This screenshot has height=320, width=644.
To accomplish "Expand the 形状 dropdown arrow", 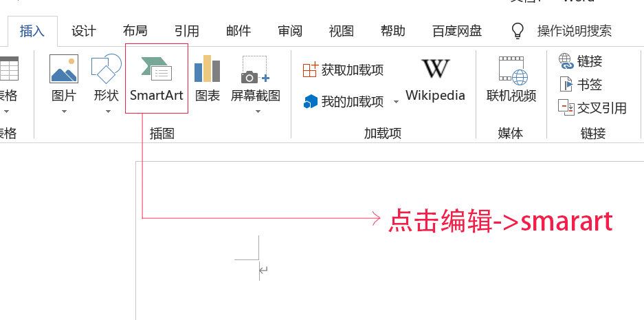I will click(108, 111).
